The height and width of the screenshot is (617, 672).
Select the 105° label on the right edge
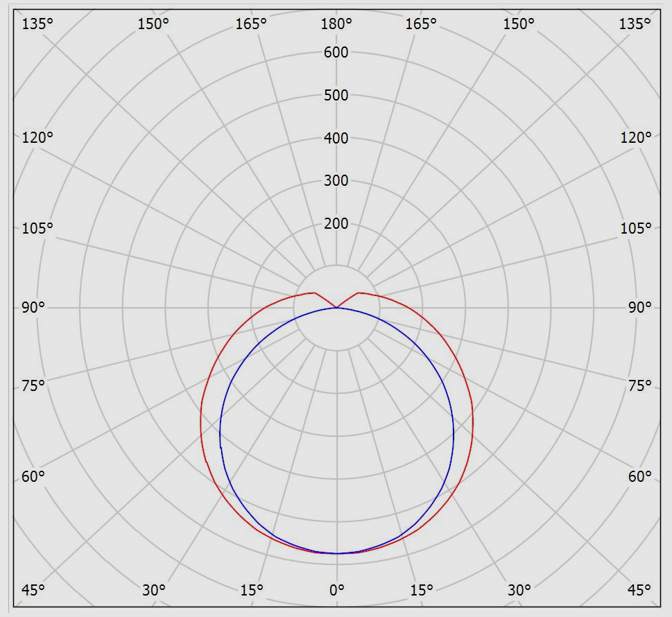tap(636, 228)
